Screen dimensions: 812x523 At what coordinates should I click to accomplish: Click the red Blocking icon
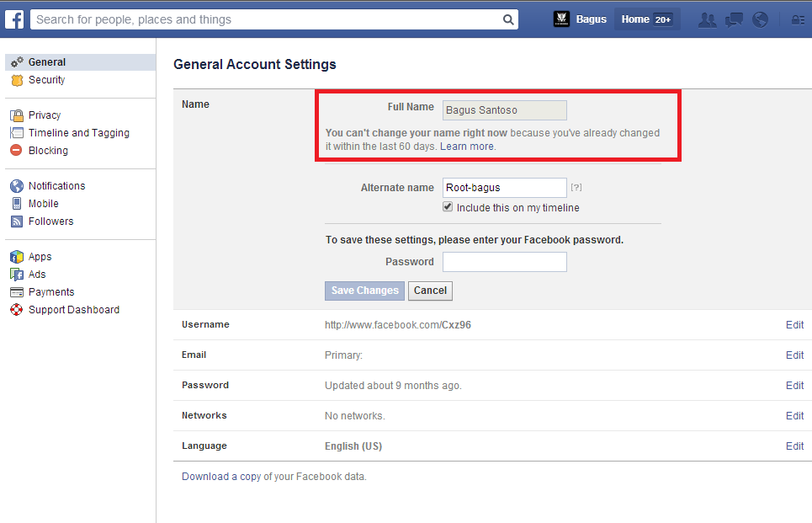[17, 150]
